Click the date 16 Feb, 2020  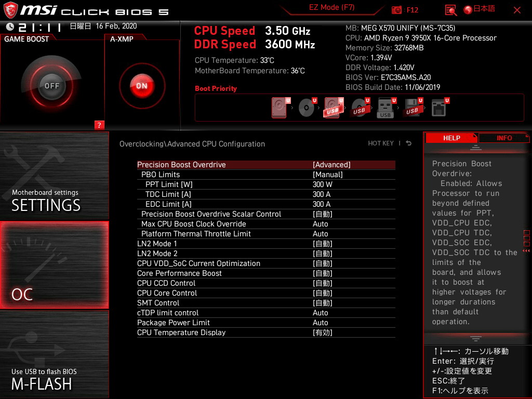pos(116,26)
